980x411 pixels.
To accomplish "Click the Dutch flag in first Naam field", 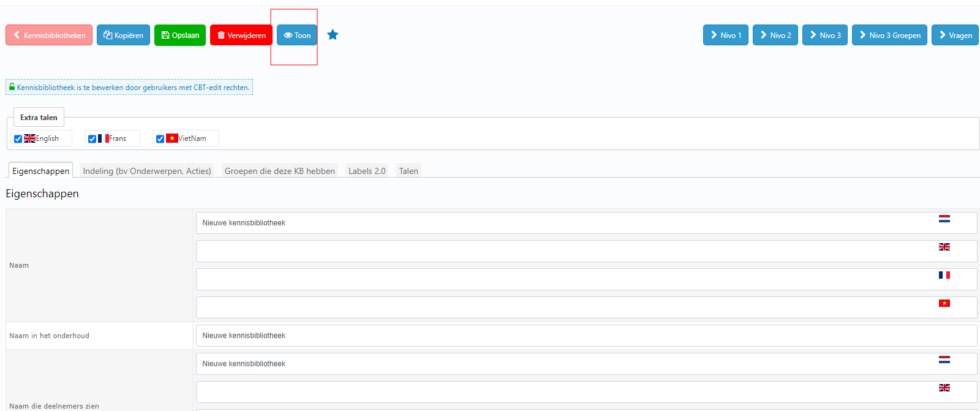I will (x=944, y=219).
